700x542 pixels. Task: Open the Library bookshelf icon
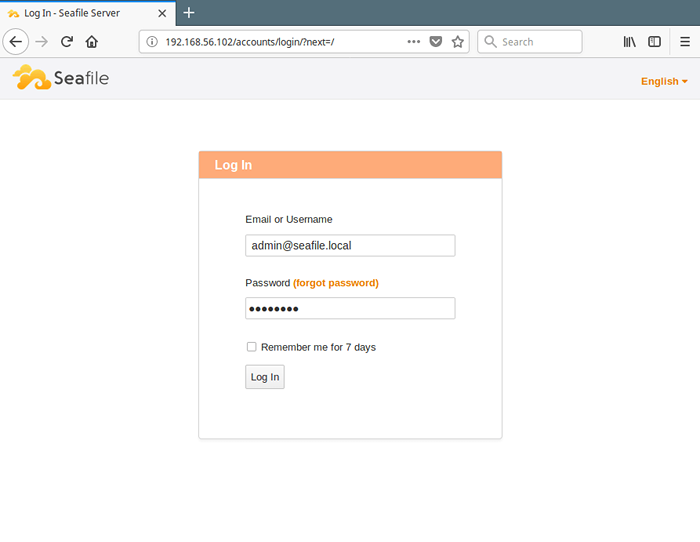630,42
